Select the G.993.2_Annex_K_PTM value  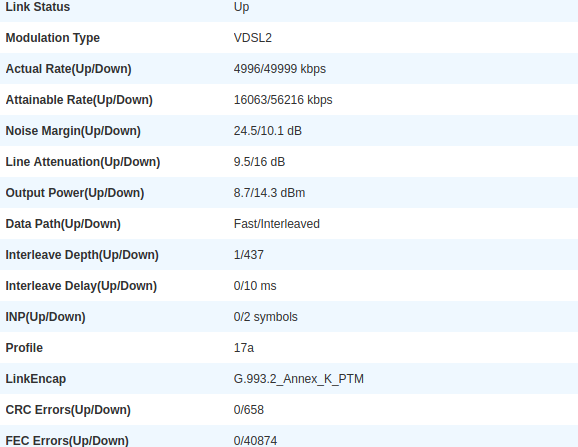[x=299, y=379]
